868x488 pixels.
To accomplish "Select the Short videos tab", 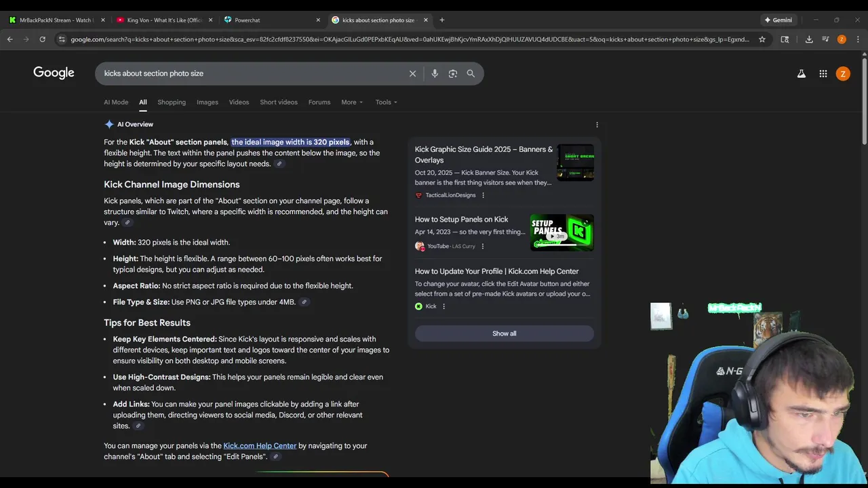I will point(279,102).
